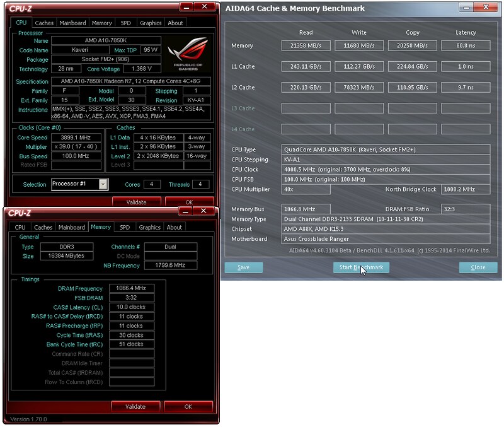
Task: Click the Memory Write value 11680 MB/s
Action: pyautogui.click(x=359, y=45)
